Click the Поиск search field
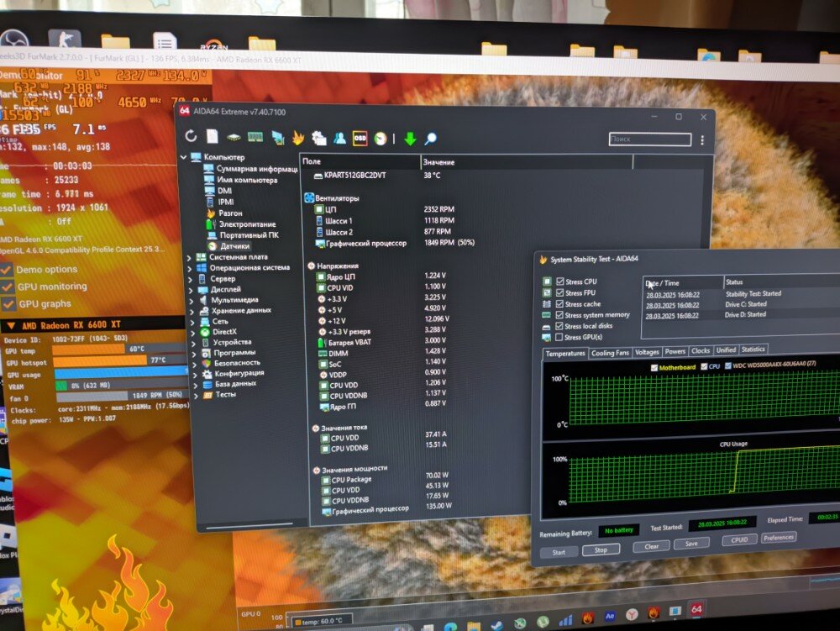840x631 pixels. pyautogui.click(x=650, y=139)
